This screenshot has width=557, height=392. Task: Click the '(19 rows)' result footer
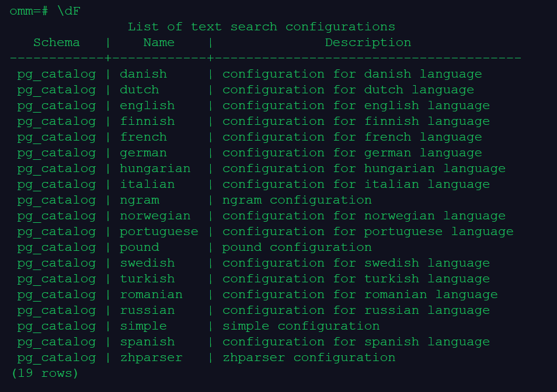pos(45,373)
